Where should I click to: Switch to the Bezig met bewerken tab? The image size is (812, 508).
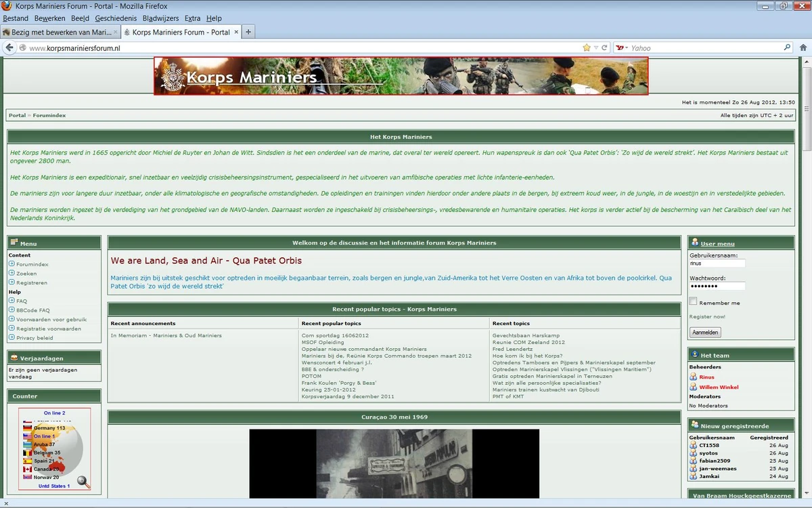[x=61, y=31]
